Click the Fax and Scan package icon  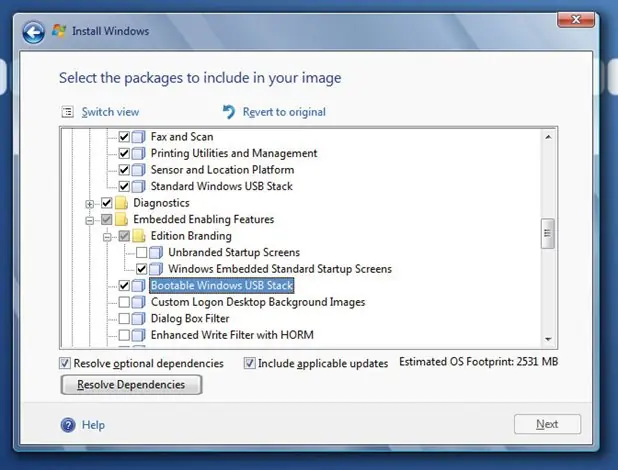(138, 137)
